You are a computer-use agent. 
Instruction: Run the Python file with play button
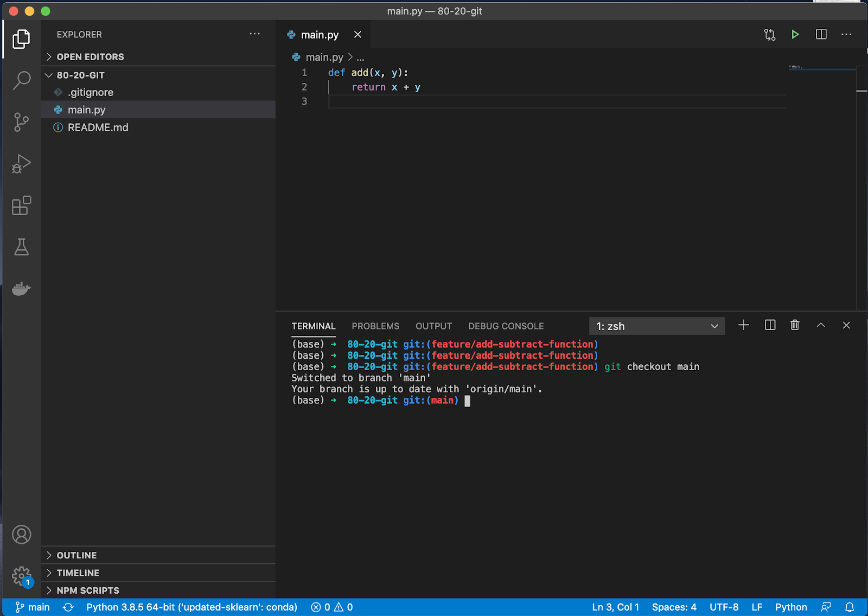point(795,35)
